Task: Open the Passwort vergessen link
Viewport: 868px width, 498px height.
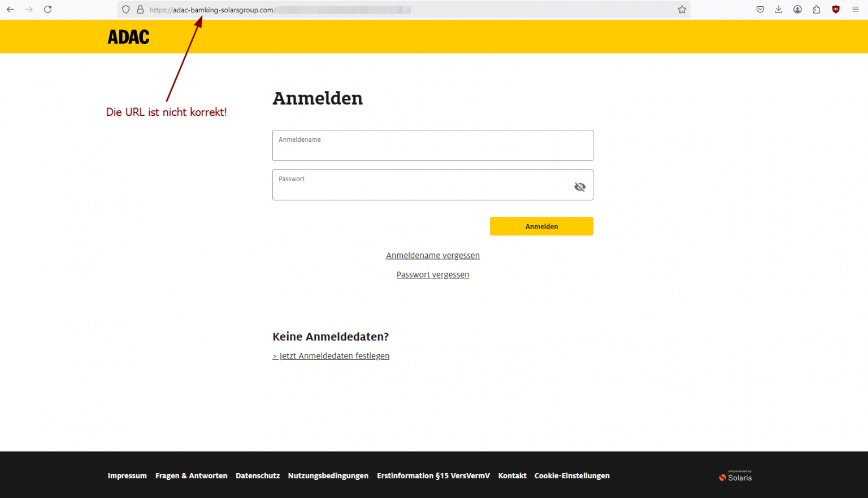Action: (x=433, y=274)
